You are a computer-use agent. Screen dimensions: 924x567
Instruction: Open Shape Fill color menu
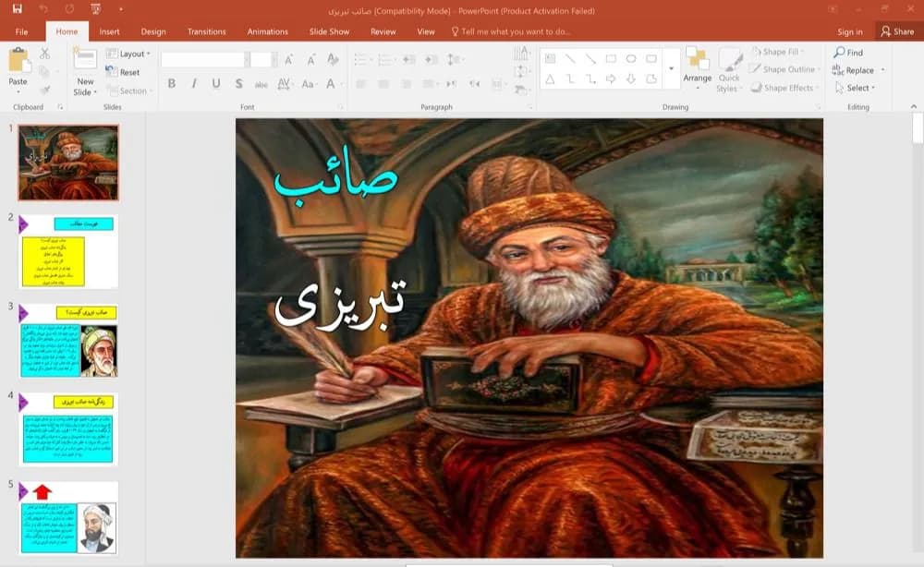pyautogui.click(x=778, y=52)
